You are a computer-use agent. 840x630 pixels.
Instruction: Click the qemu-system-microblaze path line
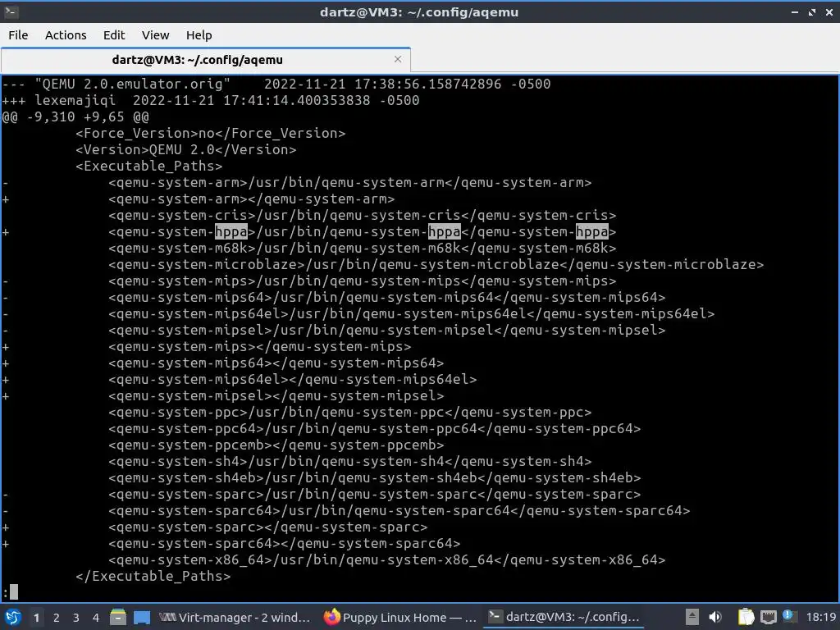436,265
